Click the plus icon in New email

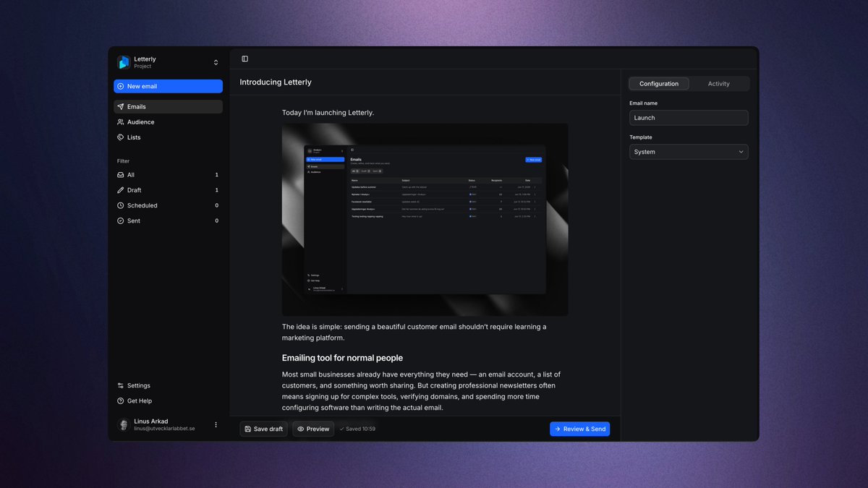coord(121,86)
